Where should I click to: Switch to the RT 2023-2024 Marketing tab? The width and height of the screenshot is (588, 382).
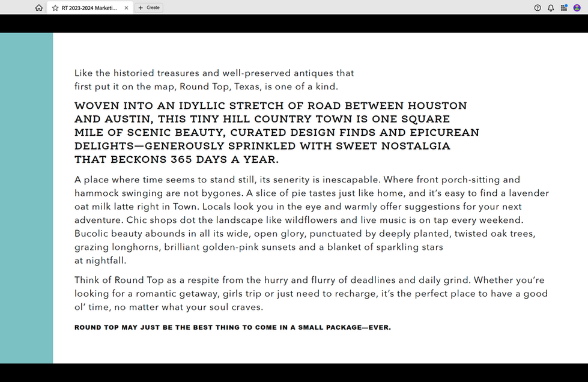click(x=89, y=8)
